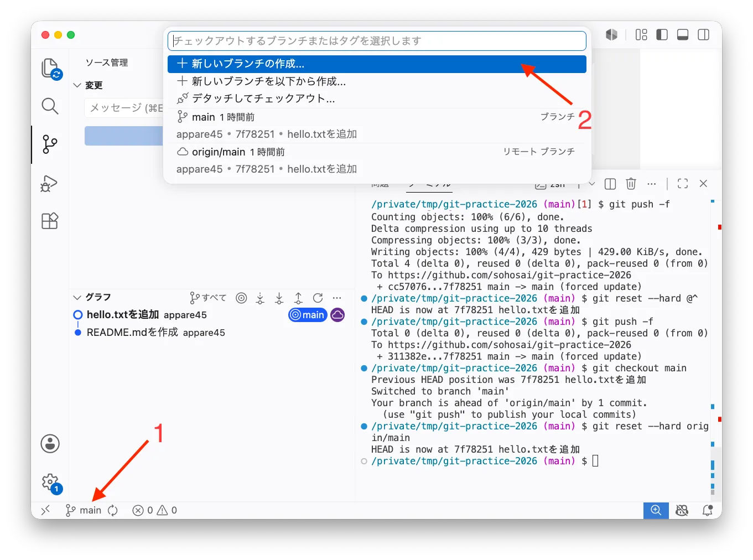
Task: Toggle the bottom panel visibility
Action: (x=683, y=35)
